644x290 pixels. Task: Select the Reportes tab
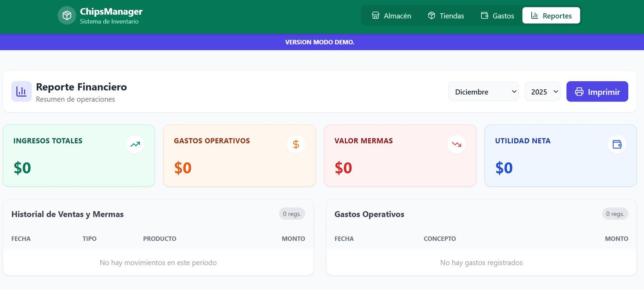551,16
